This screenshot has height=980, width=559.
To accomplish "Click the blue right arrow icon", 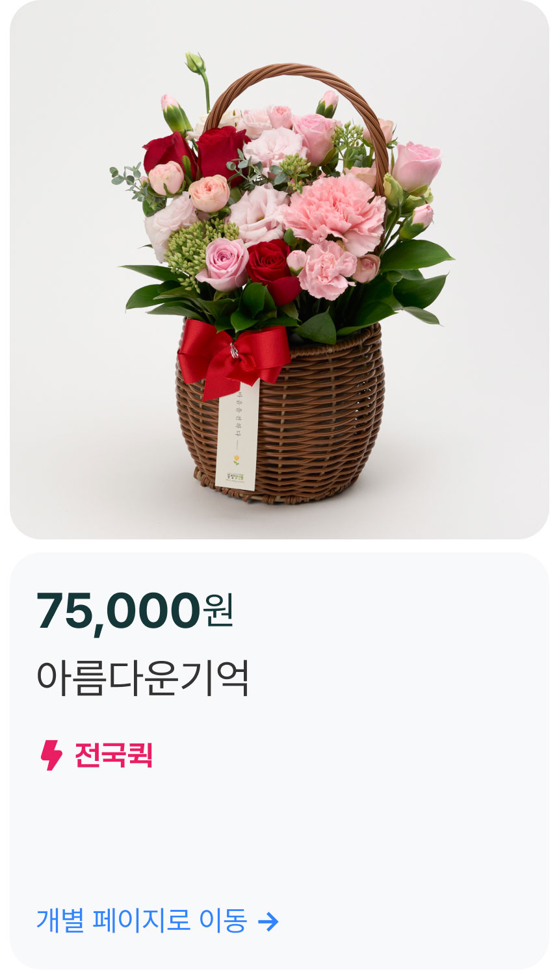I will (x=268, y=921).
